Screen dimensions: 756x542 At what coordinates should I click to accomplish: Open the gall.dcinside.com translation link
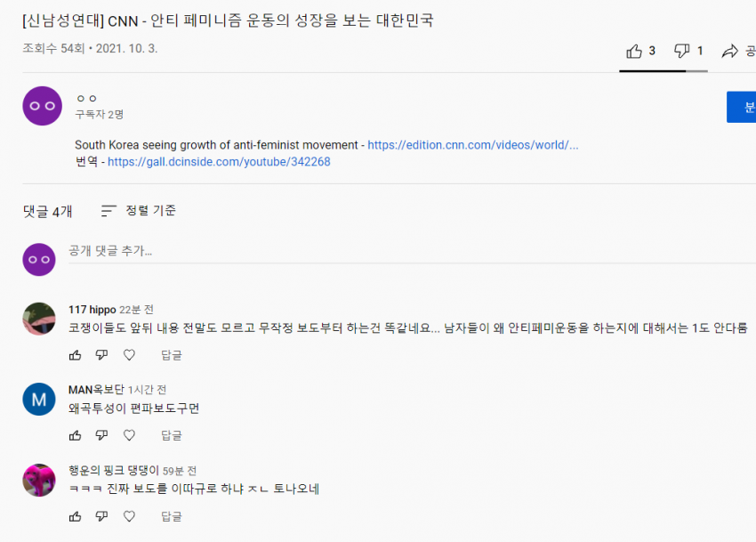pos(219,162)
